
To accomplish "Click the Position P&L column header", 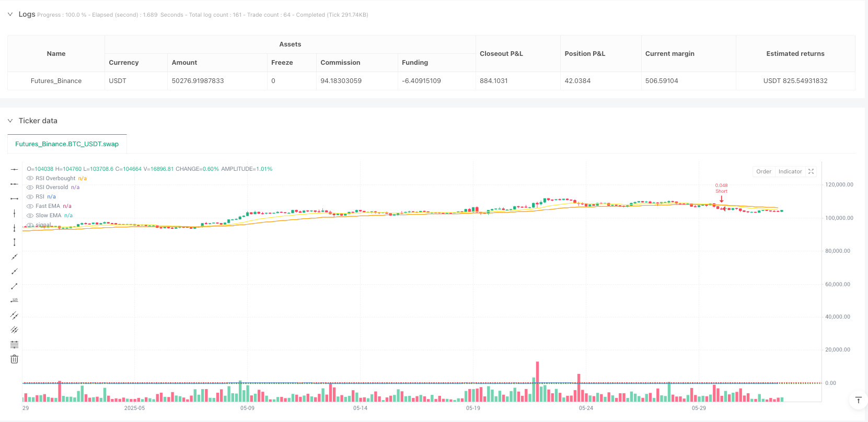I will [585, 54].
